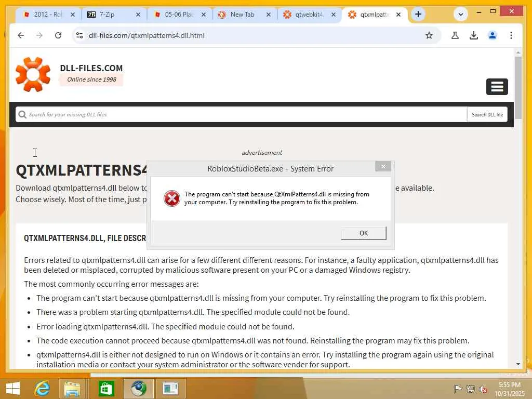Click "The most commonly occurring error messages are:"

tap(111, 284)
